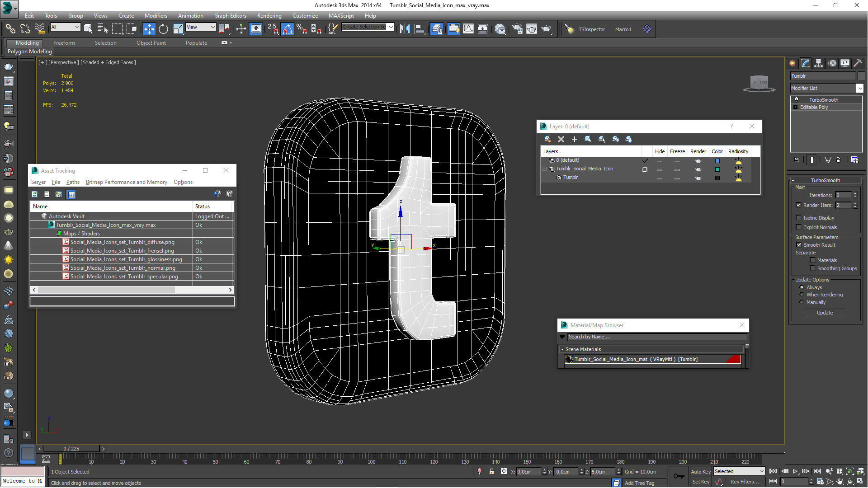Select the Manually update option
Screen dimensions: 868x488
(x=802, y=302)
